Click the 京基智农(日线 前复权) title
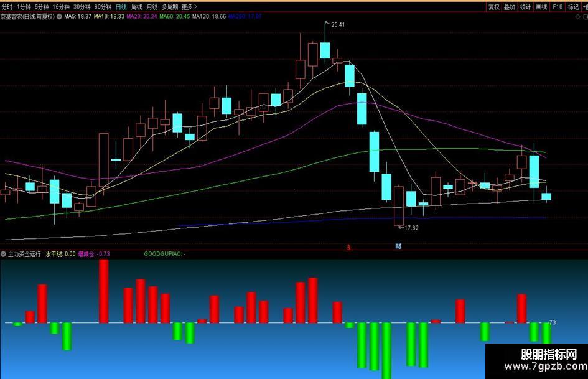 tap(27, 17)
